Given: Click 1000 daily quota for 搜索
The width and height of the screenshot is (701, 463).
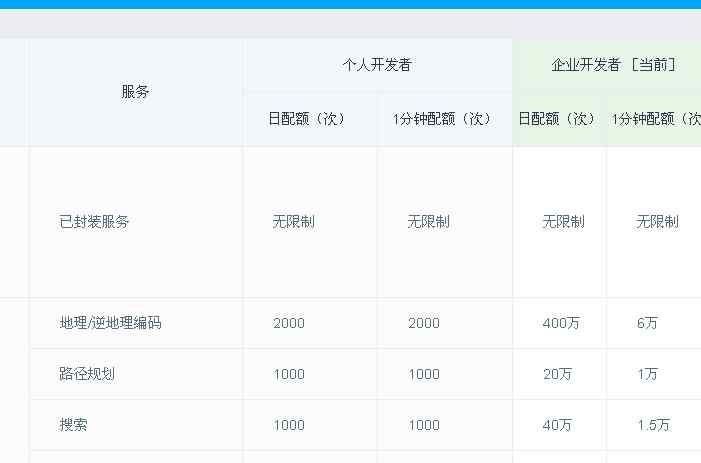Looking at the screenshot, I should (x=289, y=425).
